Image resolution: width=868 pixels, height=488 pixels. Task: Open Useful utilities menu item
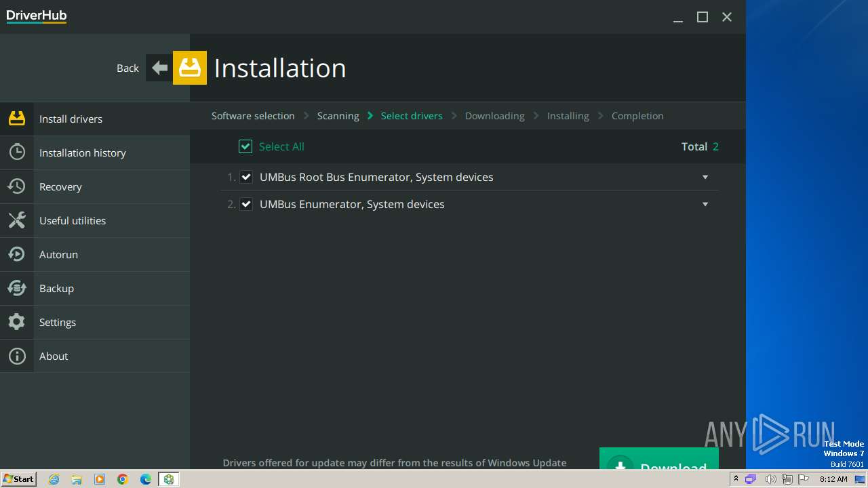click(x=95, y=220)
